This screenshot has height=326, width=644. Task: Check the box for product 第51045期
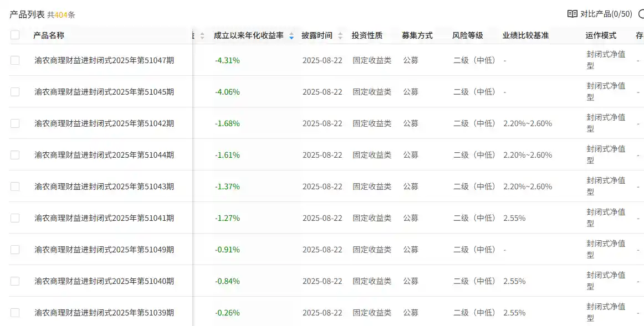pos(14,92)
